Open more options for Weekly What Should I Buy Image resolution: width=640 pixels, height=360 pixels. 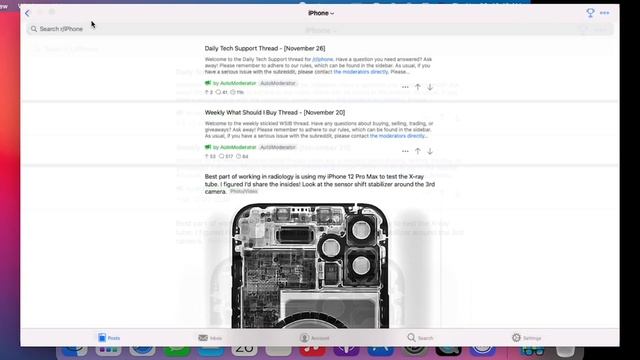click(x=405, y=151)
